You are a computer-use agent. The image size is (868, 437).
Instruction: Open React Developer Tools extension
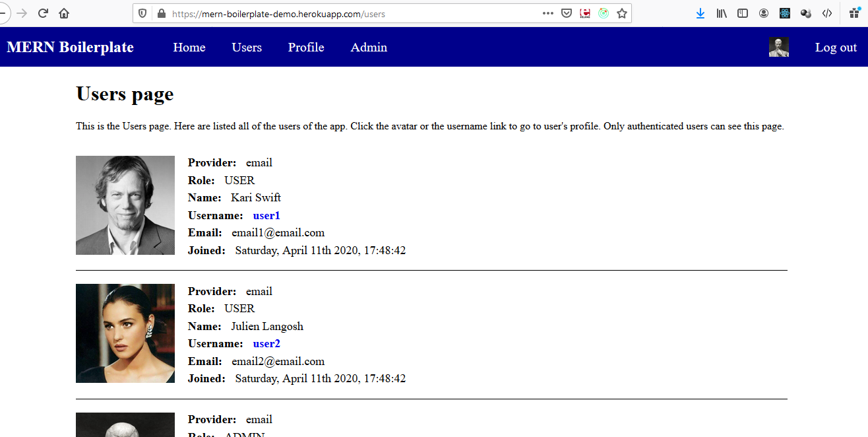pyautogui.click(x=784, y=13)
